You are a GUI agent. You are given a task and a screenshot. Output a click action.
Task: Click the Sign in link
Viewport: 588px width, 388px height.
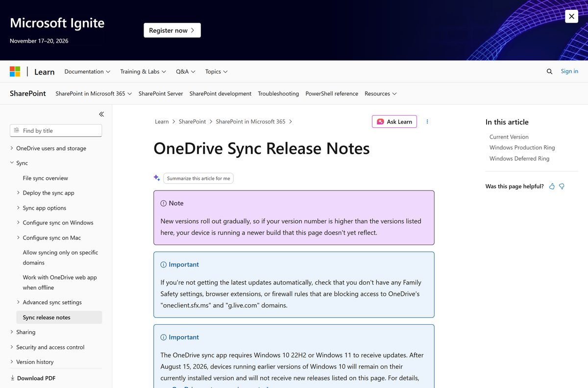click(x=569, y=71)
